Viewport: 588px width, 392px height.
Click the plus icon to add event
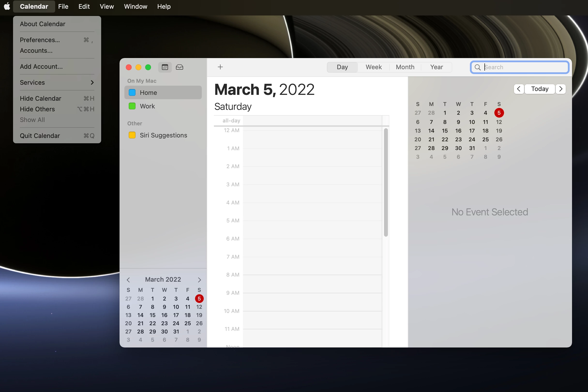click(x=220, y=67)
